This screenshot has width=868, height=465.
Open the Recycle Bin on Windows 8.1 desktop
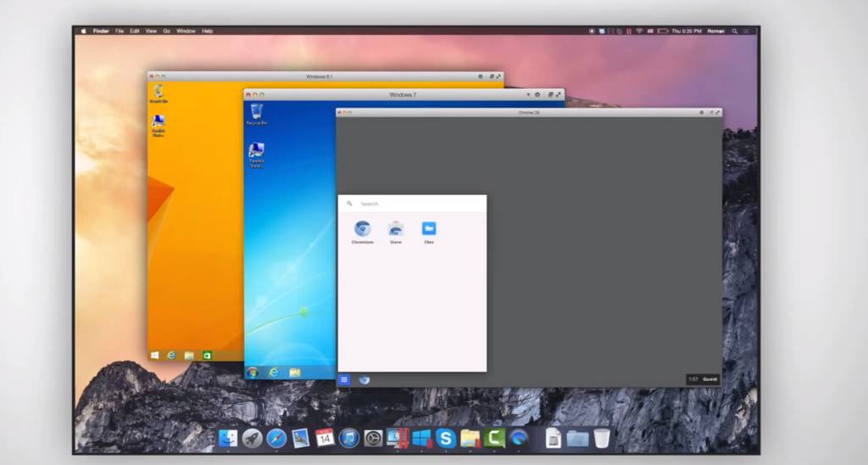pos(159,93)
